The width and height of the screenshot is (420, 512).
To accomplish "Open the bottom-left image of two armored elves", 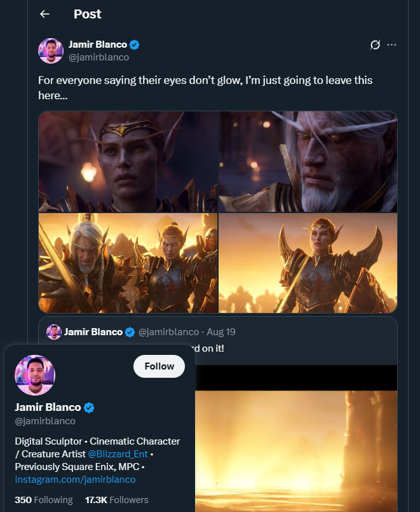I will tap(128, 263).
